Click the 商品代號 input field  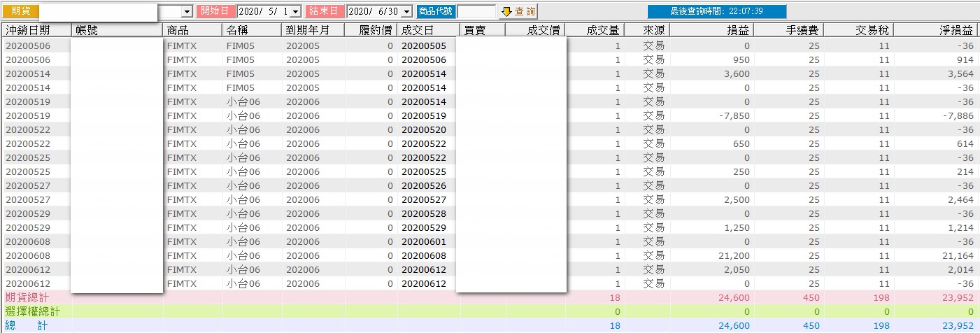(x=476, y=12)
